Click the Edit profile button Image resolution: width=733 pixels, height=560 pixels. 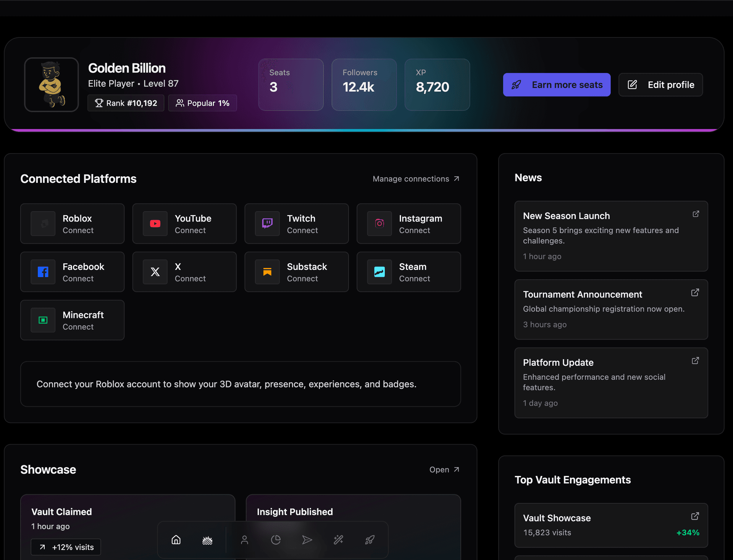[x=660, y=85]
